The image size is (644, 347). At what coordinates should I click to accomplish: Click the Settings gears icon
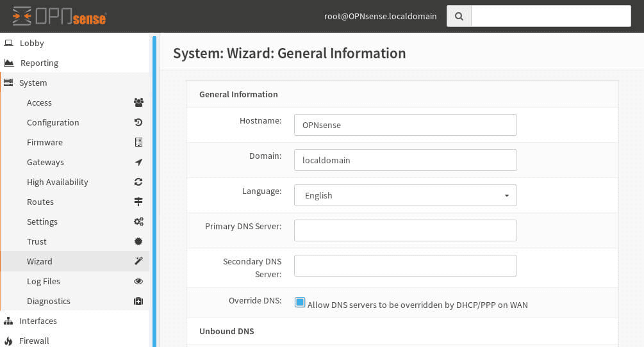[138, 222]
